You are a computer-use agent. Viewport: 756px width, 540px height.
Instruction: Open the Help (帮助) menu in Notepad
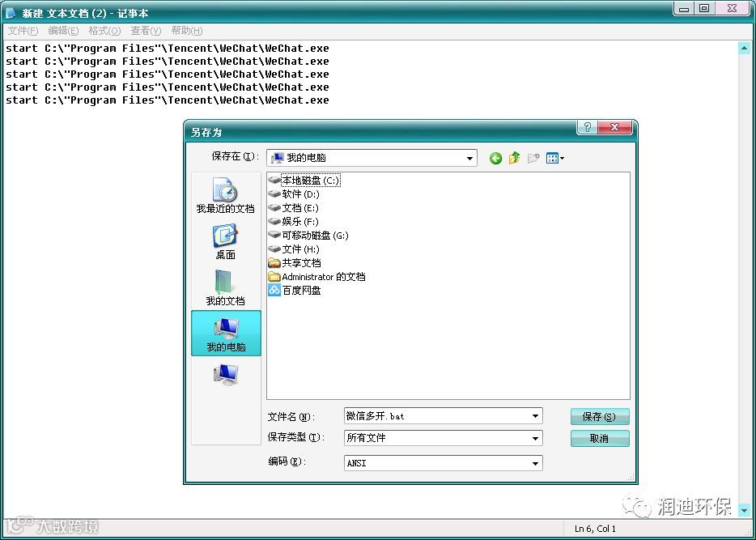click(x=187, y=31)
